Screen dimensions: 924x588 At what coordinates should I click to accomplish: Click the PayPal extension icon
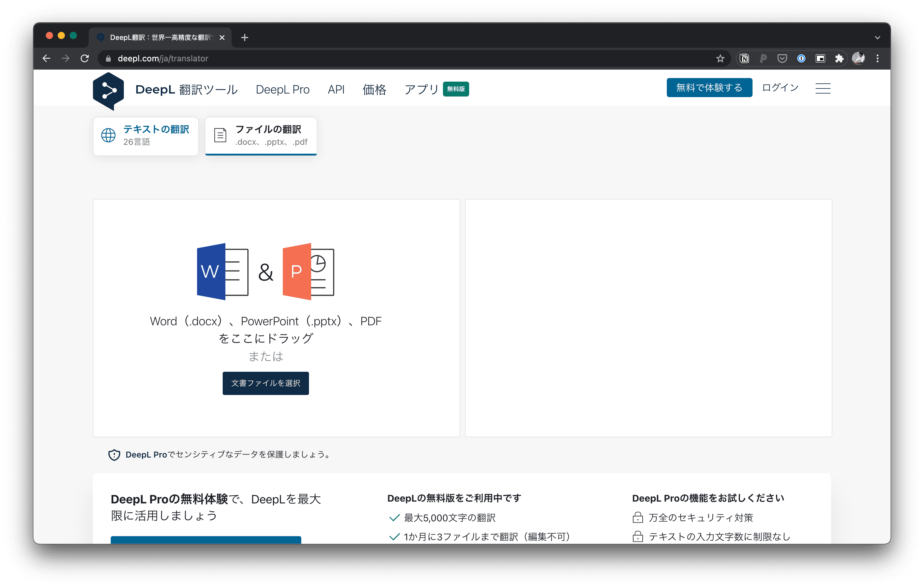(763, 58)
